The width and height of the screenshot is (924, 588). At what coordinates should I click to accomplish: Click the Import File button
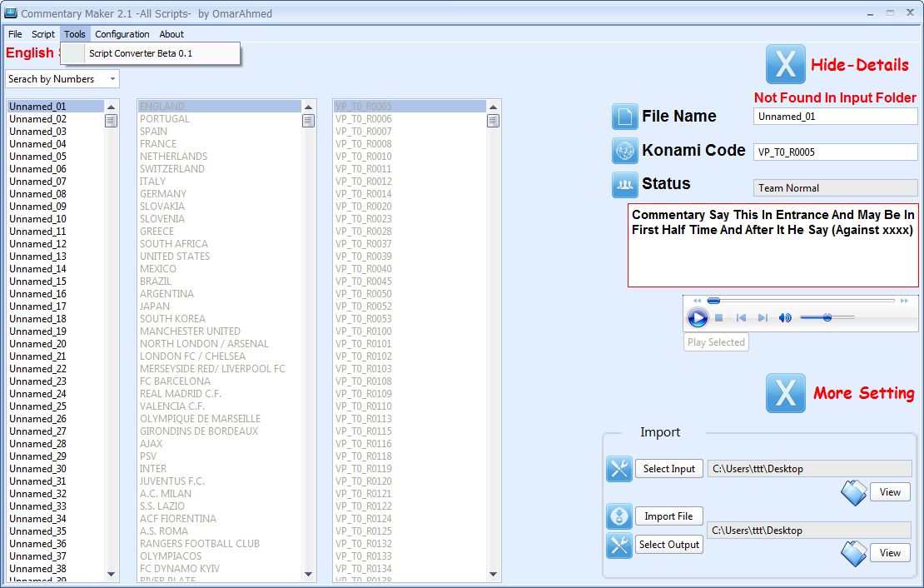click(668, 516)
